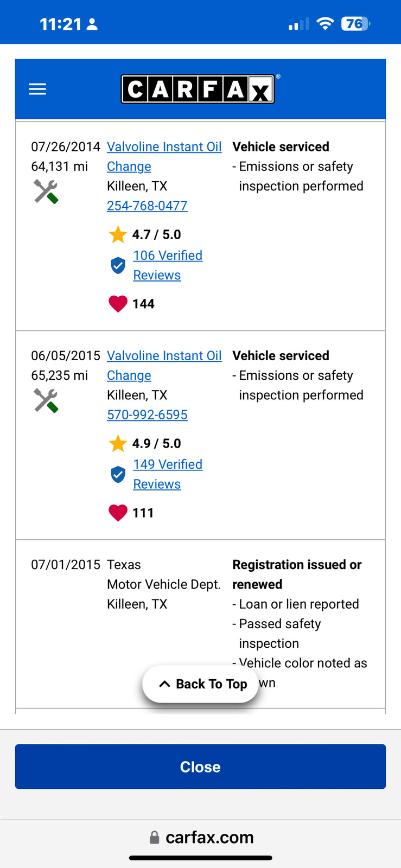
Task: Tap the verified shield beside 149 reviews
Action: [x=118, y=474]
